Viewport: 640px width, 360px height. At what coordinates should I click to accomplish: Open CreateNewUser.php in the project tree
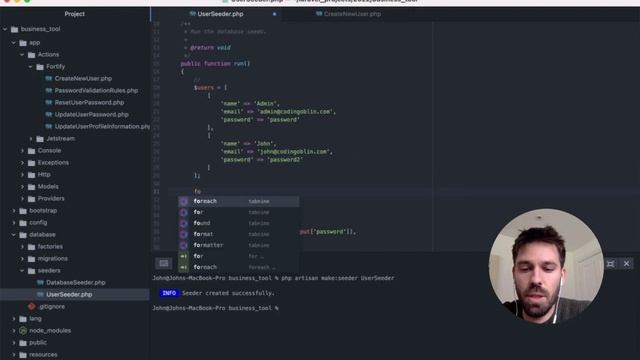pos(83,78)
